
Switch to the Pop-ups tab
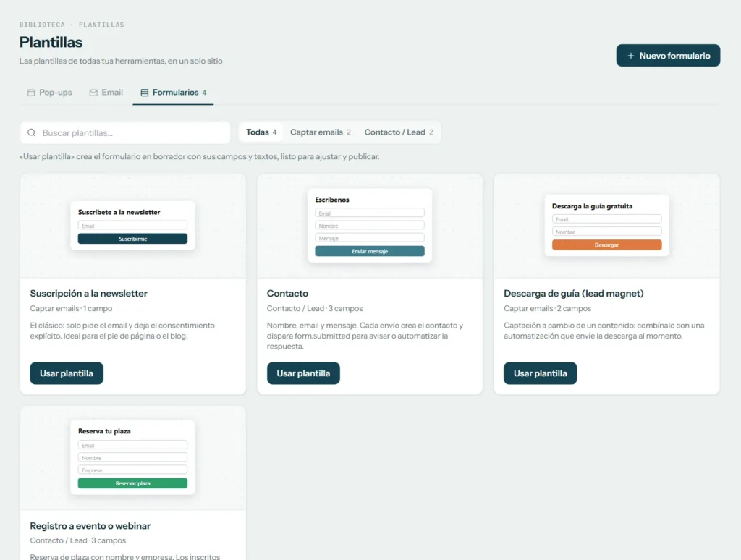click(x=50, y=93)
